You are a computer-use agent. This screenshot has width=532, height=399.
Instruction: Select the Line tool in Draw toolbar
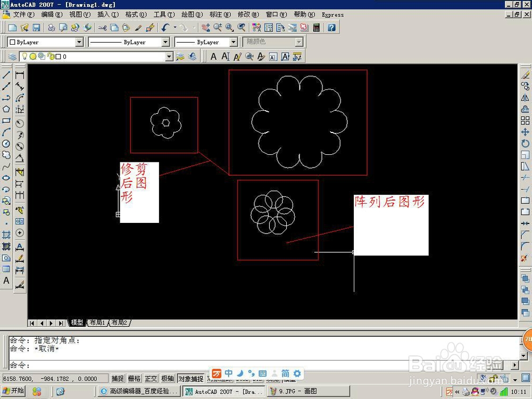coord(6,74)
